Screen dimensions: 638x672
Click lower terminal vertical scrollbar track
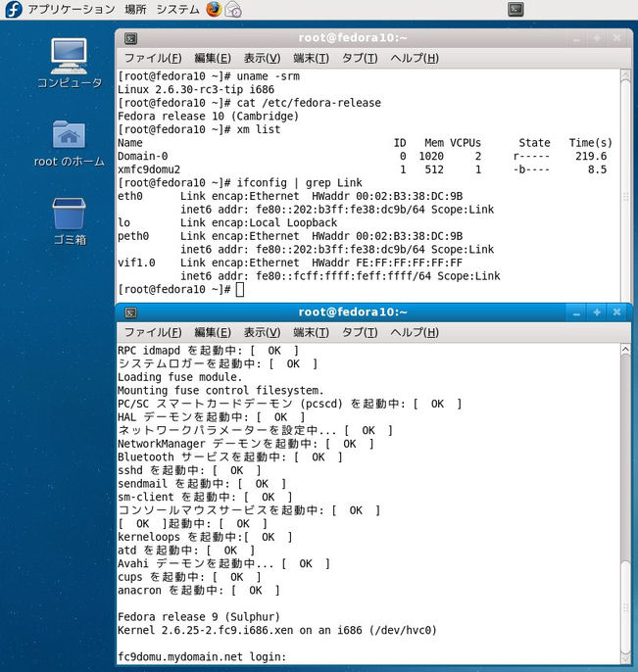click(625, 504)
